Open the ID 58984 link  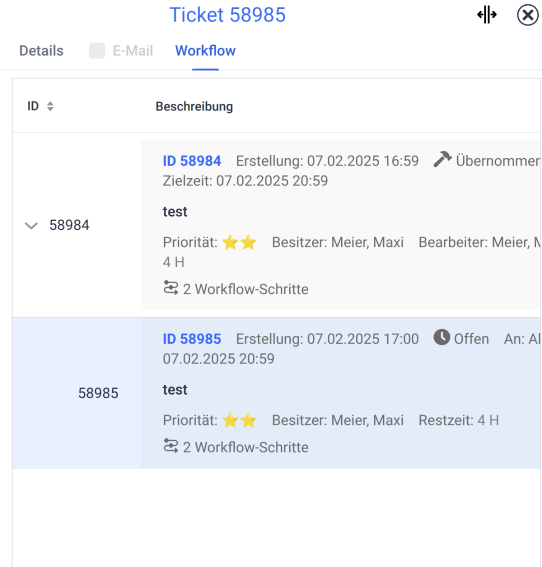point(192,161)
